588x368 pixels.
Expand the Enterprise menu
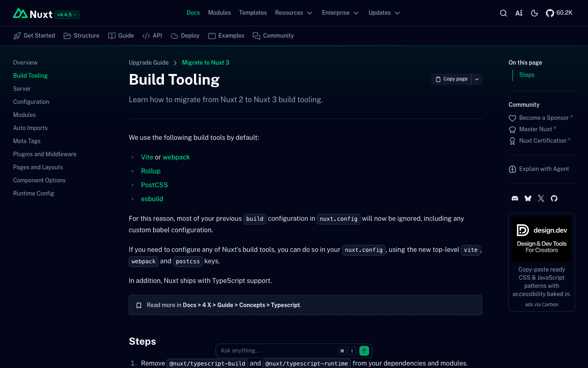pyautogui.click(x=340, y=13)
